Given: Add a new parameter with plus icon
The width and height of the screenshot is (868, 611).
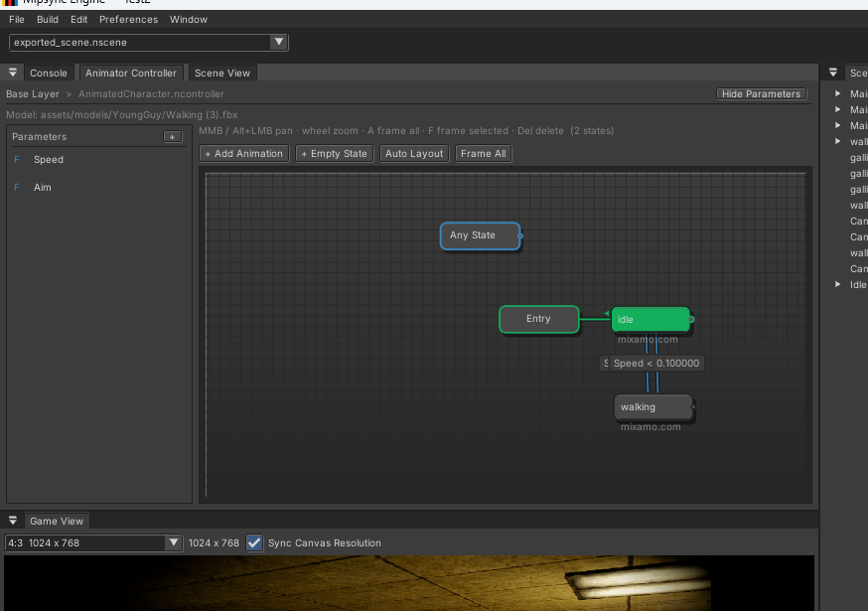Looking at the screenshot, I should (173, 137).
